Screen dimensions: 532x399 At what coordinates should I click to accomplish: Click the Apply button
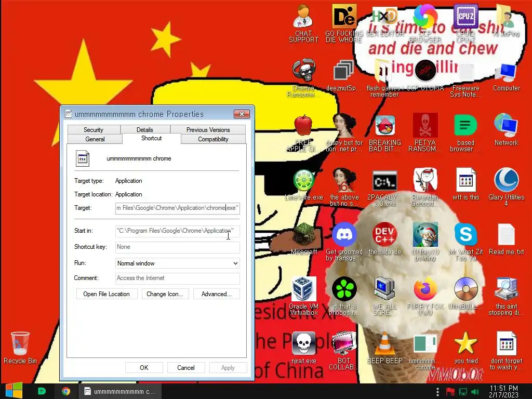coord(228,368)
